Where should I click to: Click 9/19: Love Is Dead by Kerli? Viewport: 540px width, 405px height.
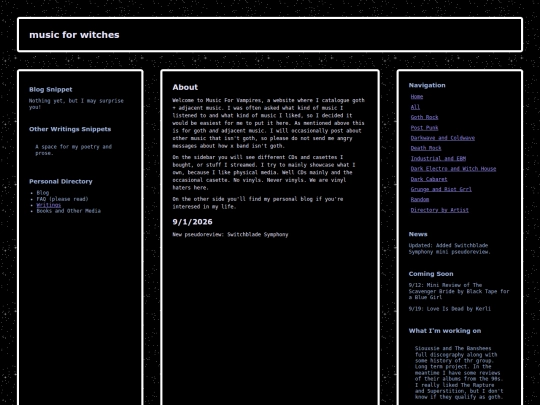pos(450,309)
